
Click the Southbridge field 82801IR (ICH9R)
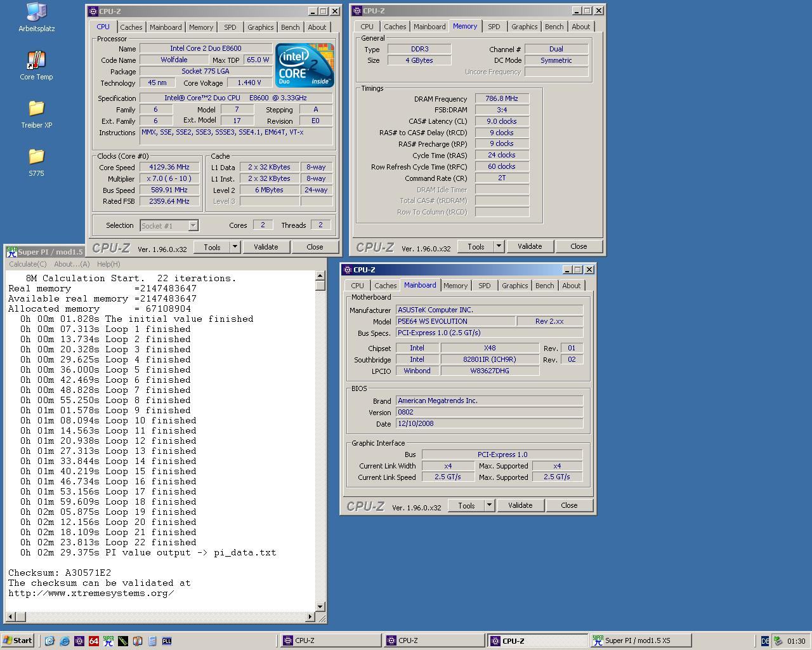pos(490,359)
